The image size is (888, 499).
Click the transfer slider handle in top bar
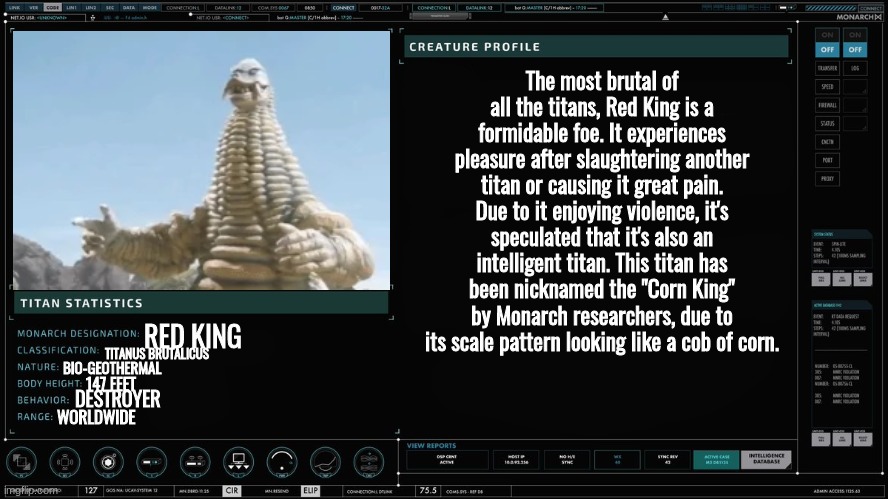pyautogui.click(x=439, y=16)
